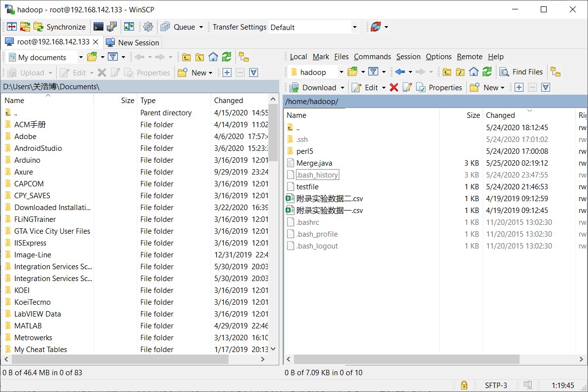Go to remote home directory
Viewport: 588px width, 392px height.
tap(474, 72)
